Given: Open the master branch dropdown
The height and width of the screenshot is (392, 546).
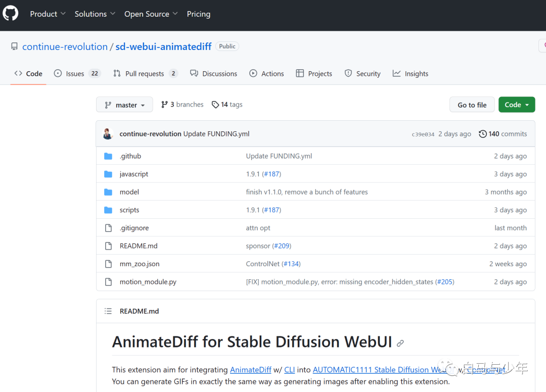Looking at the screenshot, I should coord(124,105).
